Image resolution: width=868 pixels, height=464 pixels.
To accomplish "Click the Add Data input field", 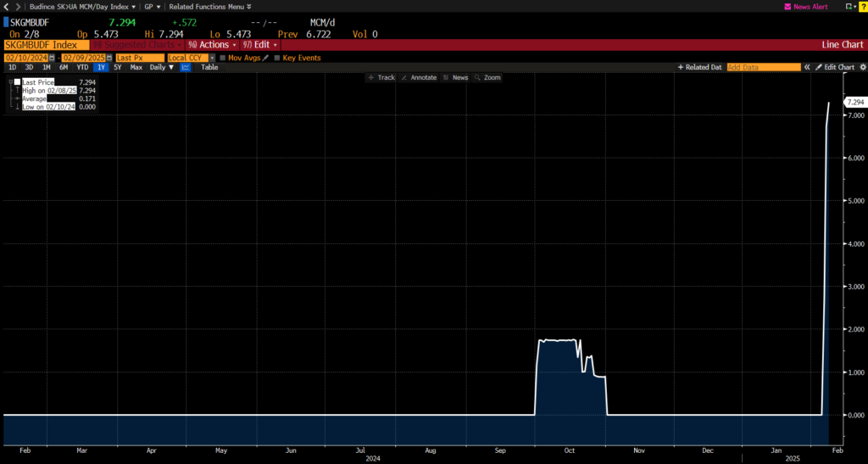I will (x=763, y=67).
